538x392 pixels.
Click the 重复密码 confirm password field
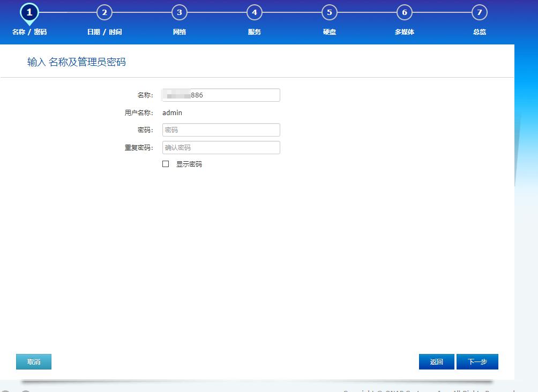tap(221, 147)
